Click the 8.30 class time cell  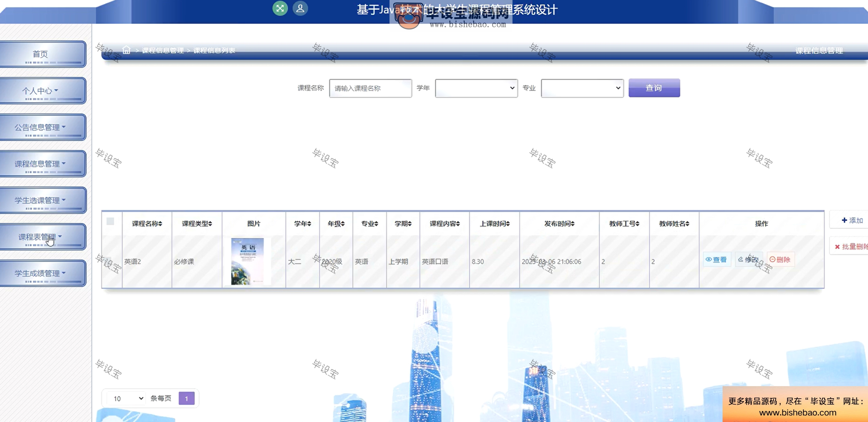(478, 261)
